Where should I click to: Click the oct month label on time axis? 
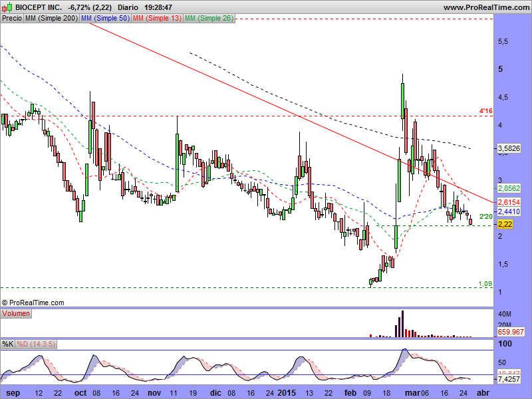pyautogui.click(x=80, y=393)
